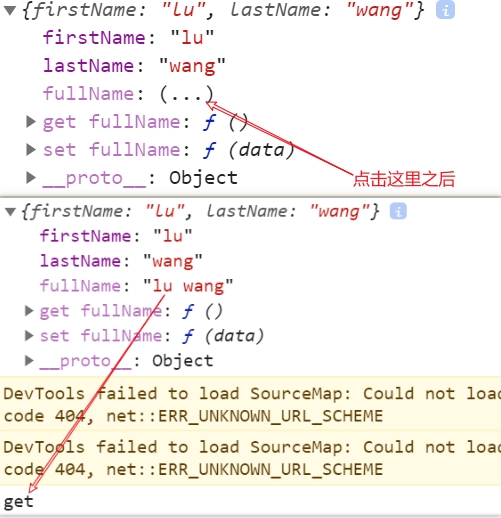Screen dimensions: 501x518
Task: Invoke the fullName (...) getter placeholder
Action: [x=186, y=94]
